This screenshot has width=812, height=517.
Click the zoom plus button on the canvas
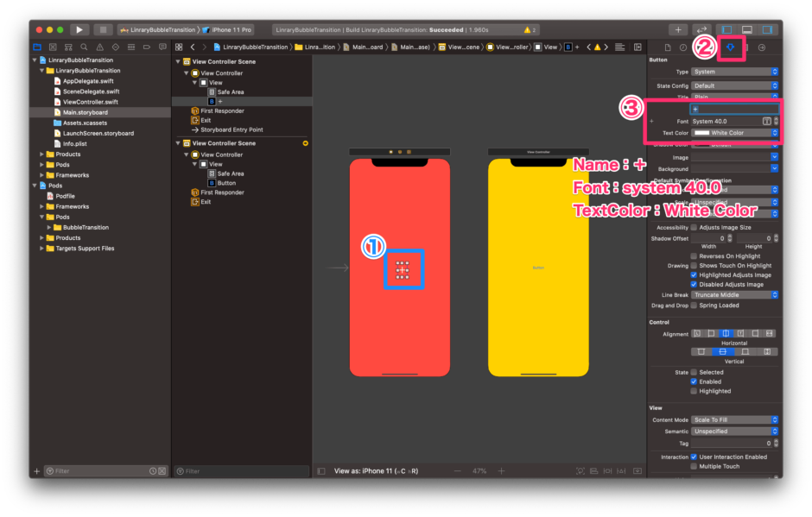click(x=500, y=471)
